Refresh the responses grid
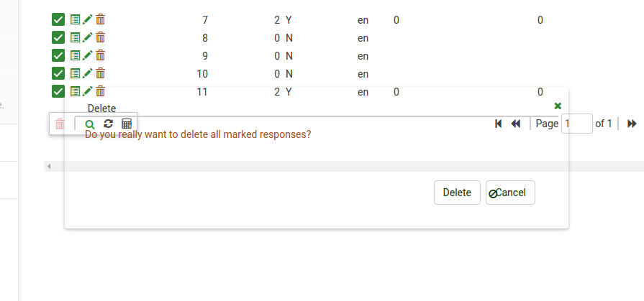 pyautogui.click(x=109, y=124)
